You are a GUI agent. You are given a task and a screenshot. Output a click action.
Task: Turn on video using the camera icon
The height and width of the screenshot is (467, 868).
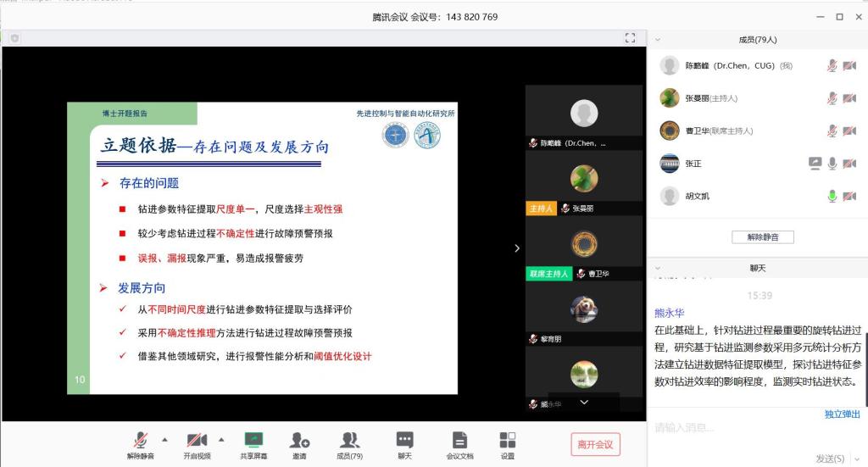click(197, 441)
